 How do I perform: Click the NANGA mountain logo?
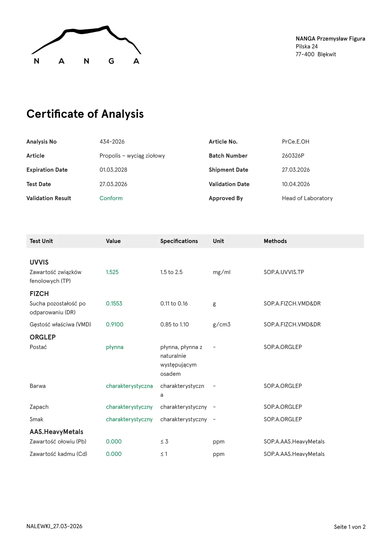tap(86, 45)
